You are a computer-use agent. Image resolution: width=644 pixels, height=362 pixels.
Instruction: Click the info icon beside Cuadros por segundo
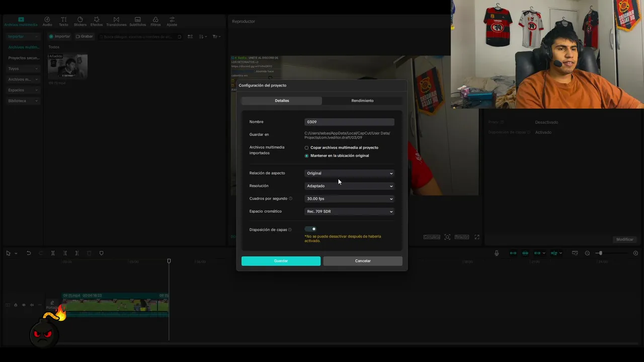[x=290, y=199]
